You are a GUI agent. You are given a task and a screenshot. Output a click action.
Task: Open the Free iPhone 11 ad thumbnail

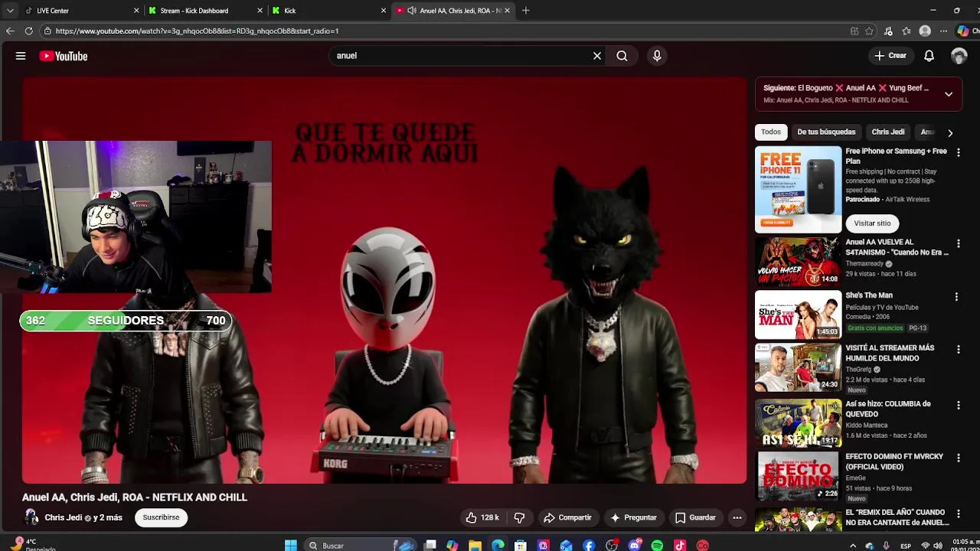[x=798, y=189]
